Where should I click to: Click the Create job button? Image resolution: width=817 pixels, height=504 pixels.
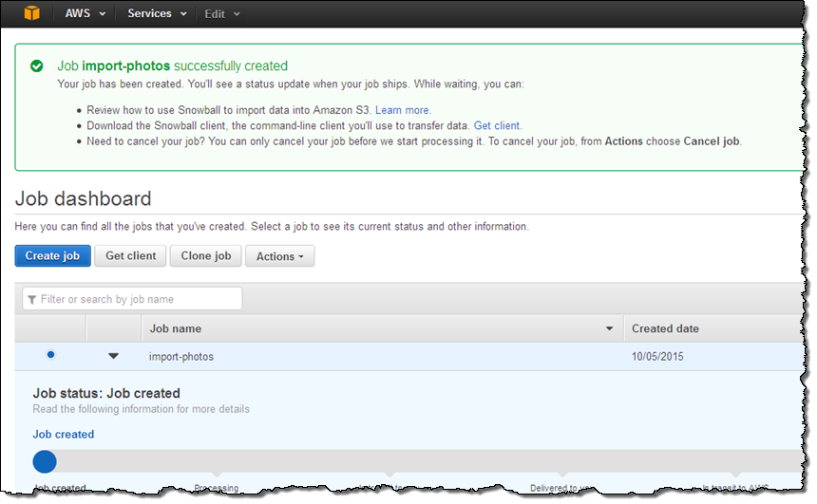(x=52, y=256)
